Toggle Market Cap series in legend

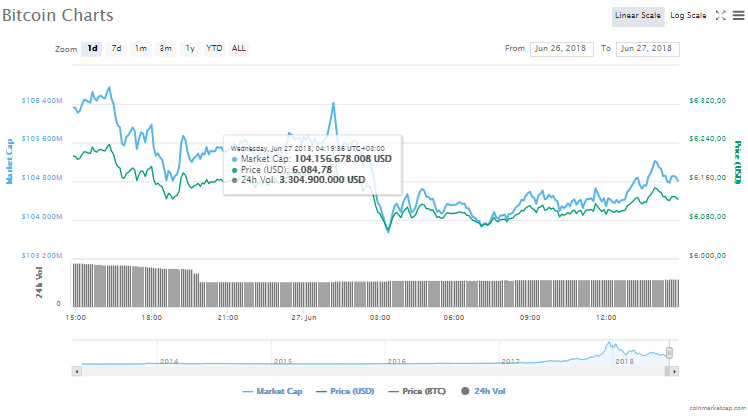[x=272, y=391]
